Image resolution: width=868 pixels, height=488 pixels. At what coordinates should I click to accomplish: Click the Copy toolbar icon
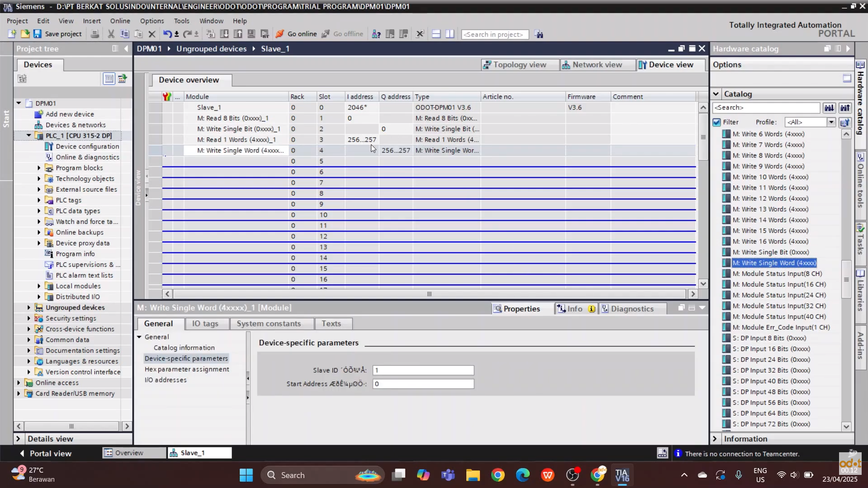tap(124, 34)
